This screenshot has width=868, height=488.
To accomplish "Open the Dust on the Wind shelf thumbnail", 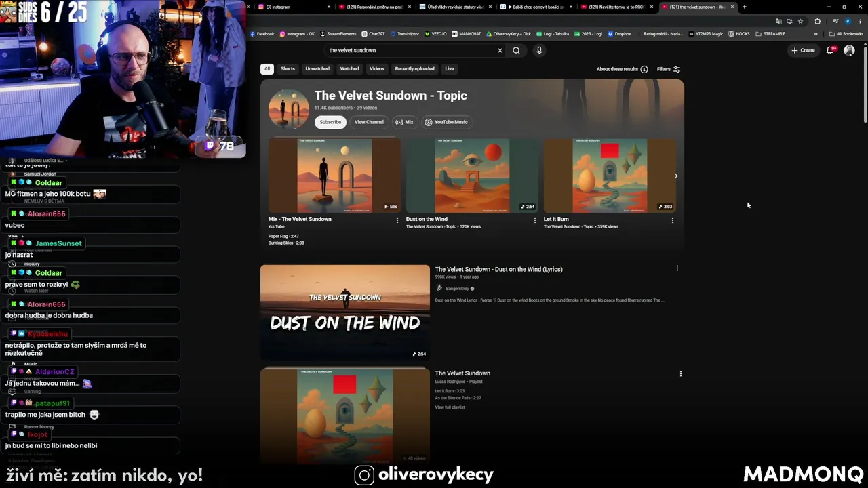I will 472,176.
